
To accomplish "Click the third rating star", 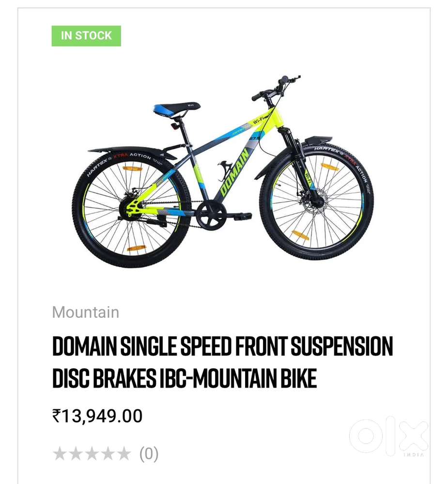I will tap(92, 453).
